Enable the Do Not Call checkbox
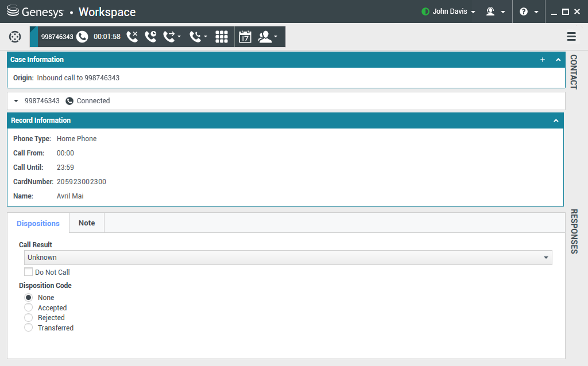Screen dimensions: 588x366 [x=29, y=271]
